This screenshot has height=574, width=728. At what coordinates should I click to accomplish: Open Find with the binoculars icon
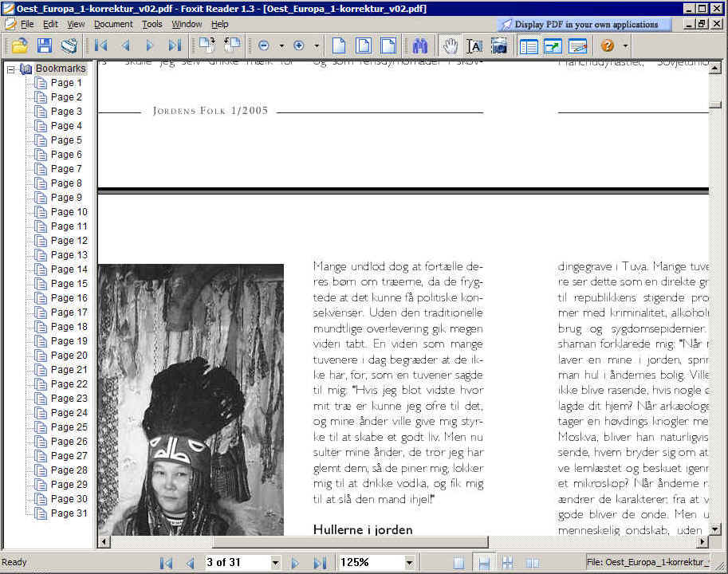coord(419,45)
